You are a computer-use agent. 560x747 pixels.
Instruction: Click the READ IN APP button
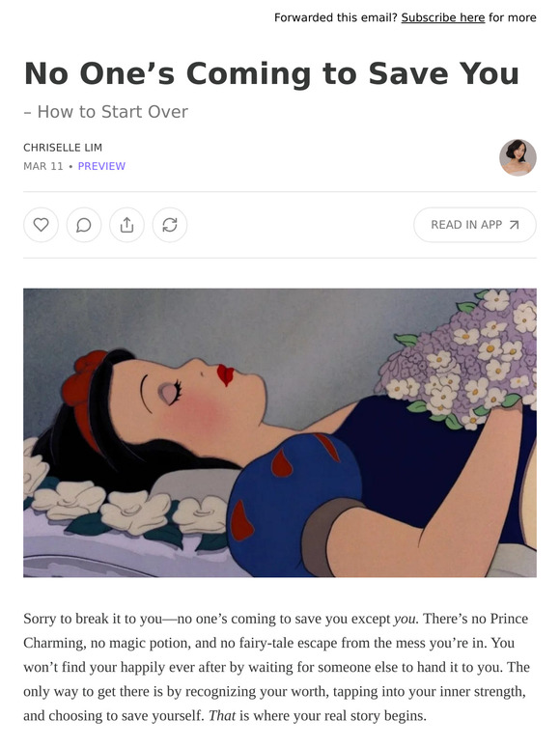pyautogui.click(x=475, y=224)
